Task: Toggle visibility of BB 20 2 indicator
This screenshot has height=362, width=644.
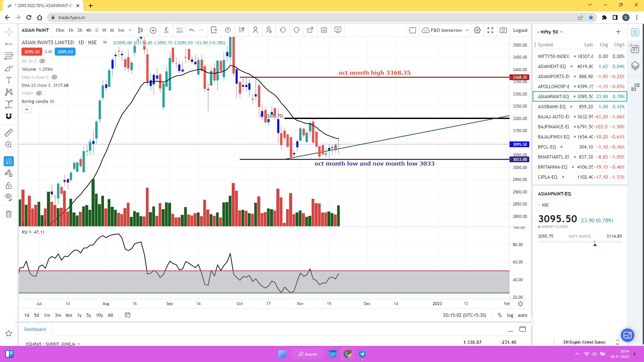Action: click(x=42, y=61)
